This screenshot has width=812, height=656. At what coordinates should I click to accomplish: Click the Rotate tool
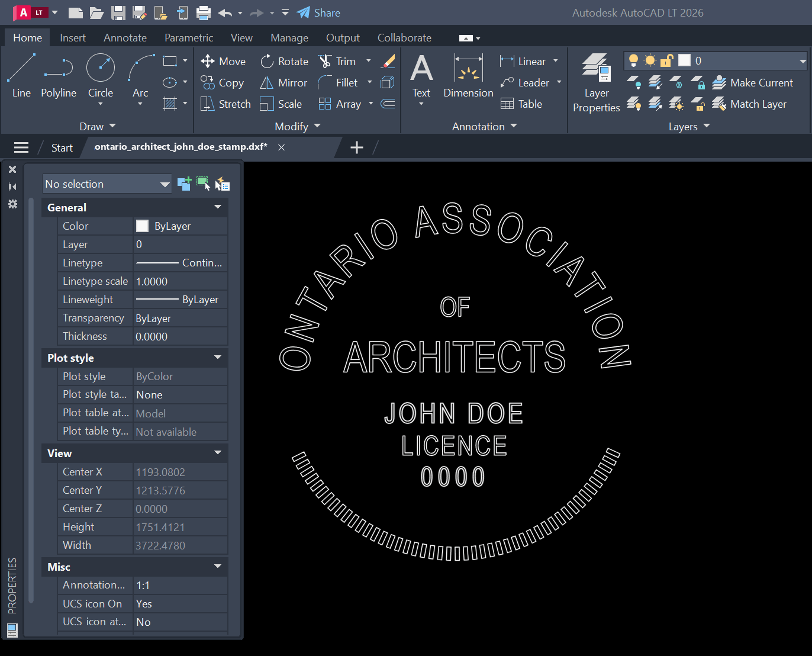pos(285,61)
